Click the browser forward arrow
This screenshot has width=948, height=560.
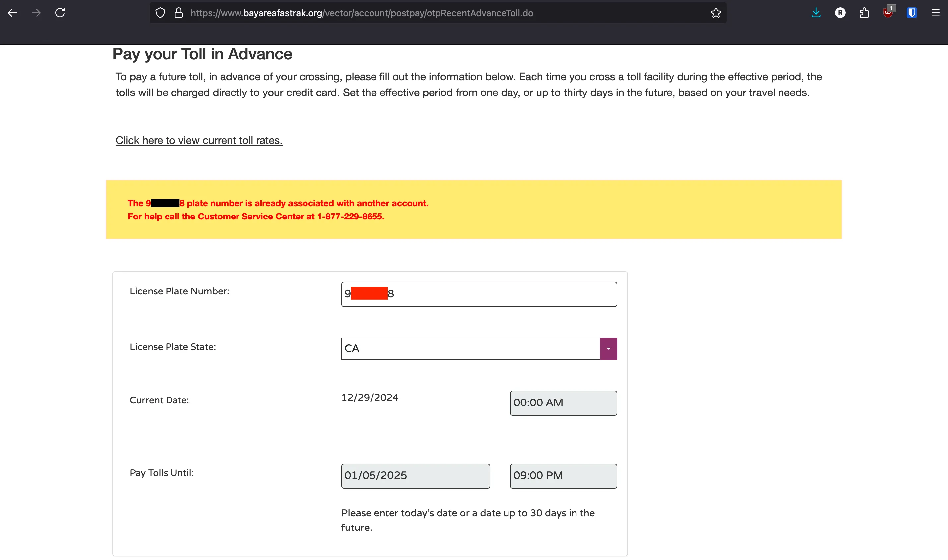[x=36, y=13]
